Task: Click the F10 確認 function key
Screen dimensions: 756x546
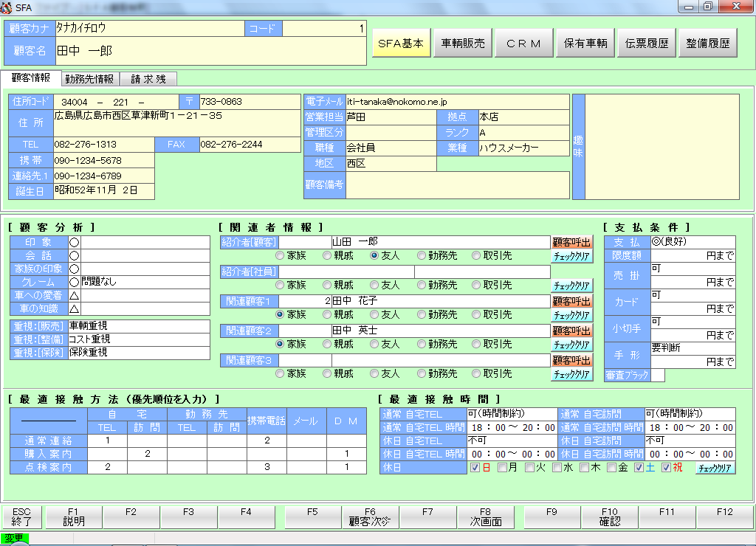Action: 609,517
